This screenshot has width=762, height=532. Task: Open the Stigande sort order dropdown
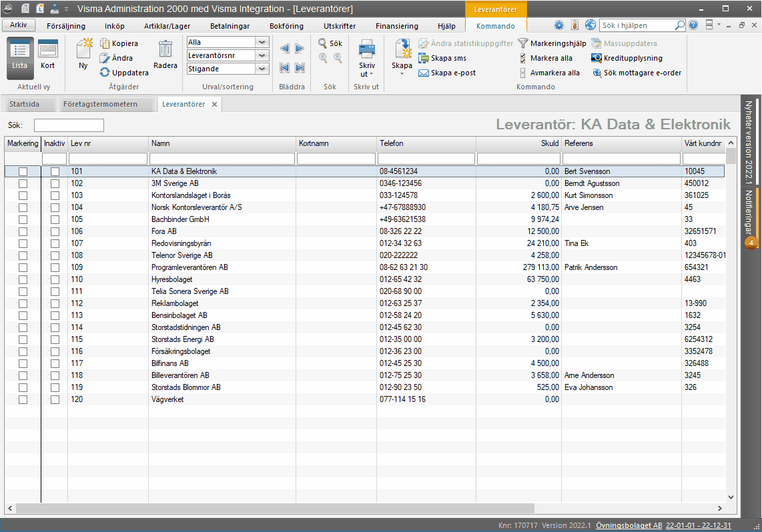coord(262,69)
